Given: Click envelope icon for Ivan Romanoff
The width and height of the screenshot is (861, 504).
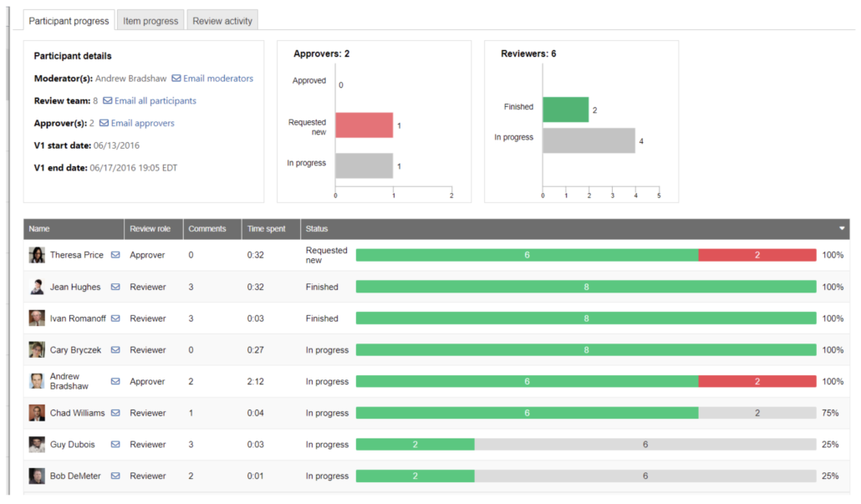Looking at the screenshot, I should tap(115, 318).
